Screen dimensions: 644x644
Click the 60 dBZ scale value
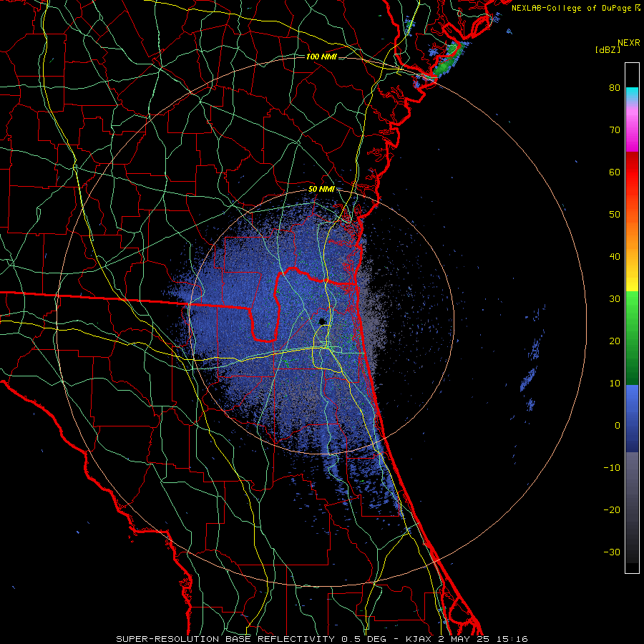pyautogui.click(x=615, y=172)
